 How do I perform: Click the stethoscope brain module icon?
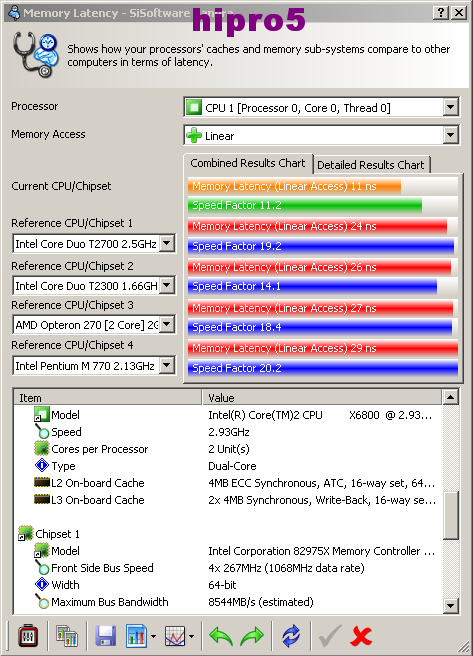35,55
